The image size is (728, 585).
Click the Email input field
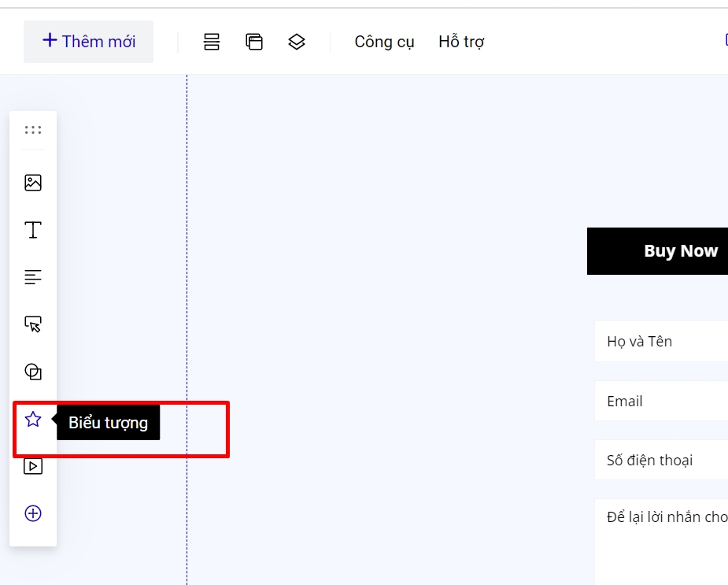661,402
